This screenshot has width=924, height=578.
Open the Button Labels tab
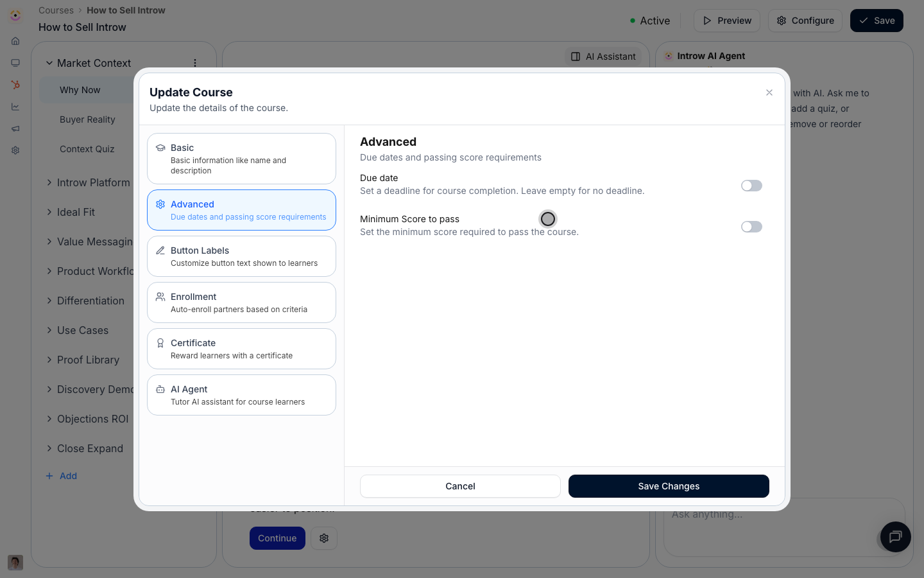(241, 256)
